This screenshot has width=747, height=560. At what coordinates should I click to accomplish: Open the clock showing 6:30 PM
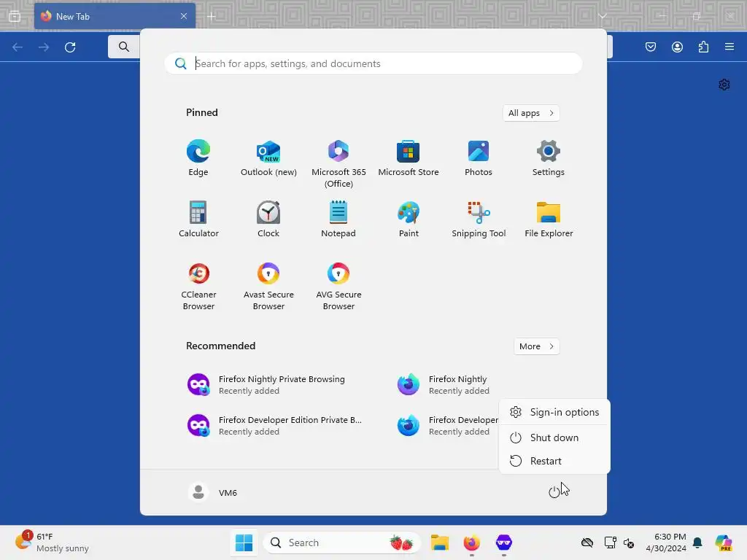(666, 542)
